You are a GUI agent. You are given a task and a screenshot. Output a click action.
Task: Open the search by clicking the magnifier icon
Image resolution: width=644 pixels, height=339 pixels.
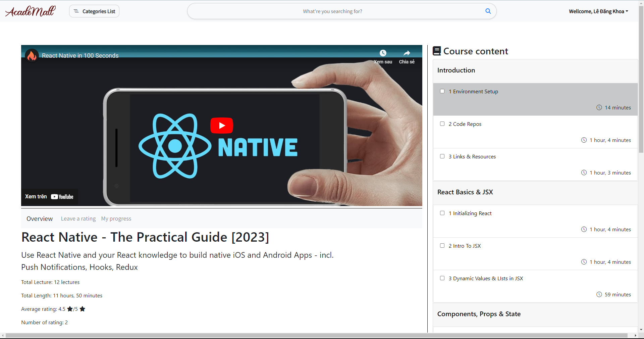[x=488, y=11]
